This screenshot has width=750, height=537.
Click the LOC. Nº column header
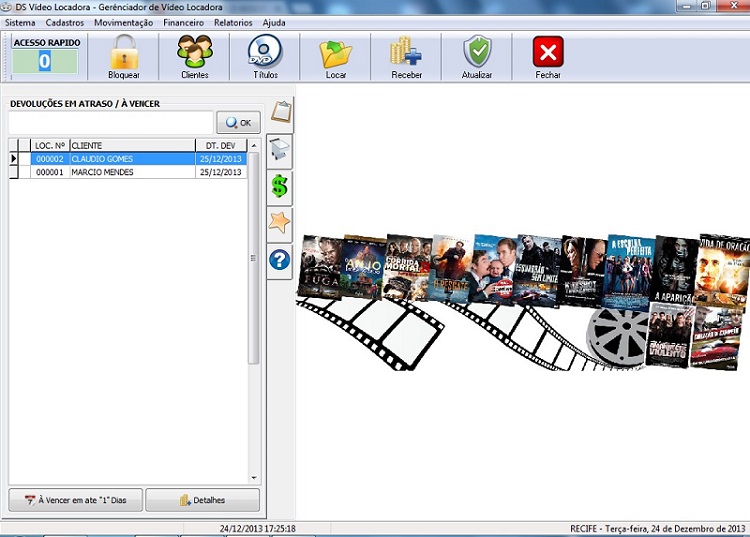tap(50, 145)
